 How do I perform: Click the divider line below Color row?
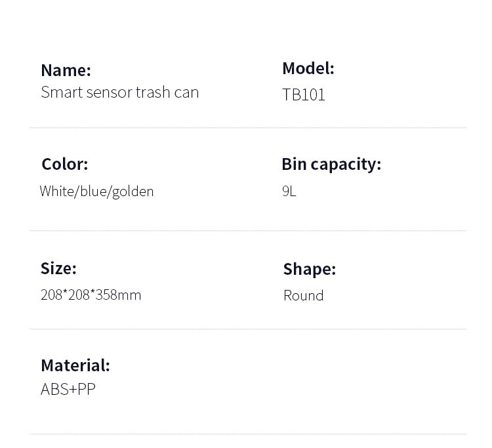248,231
